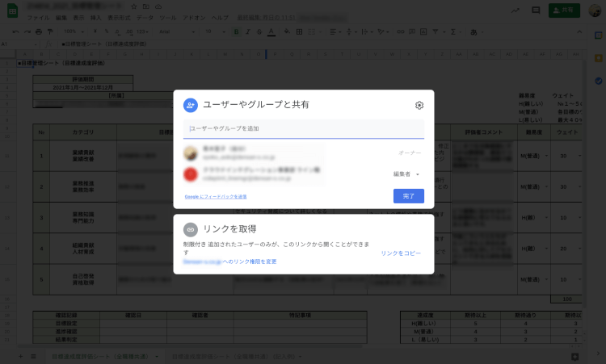Open the ファイル menu
Image resolution: width=606 pixels, height=364 pixels.
click(38, 17)
